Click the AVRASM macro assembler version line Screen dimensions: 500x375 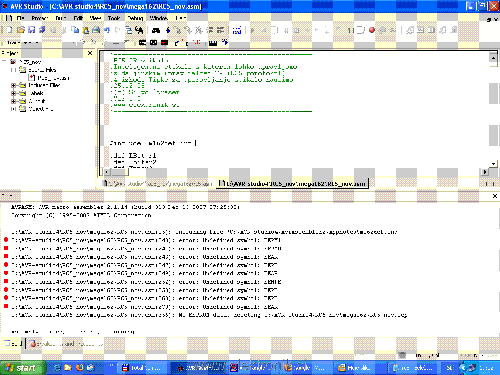click(x=125, y=207)
